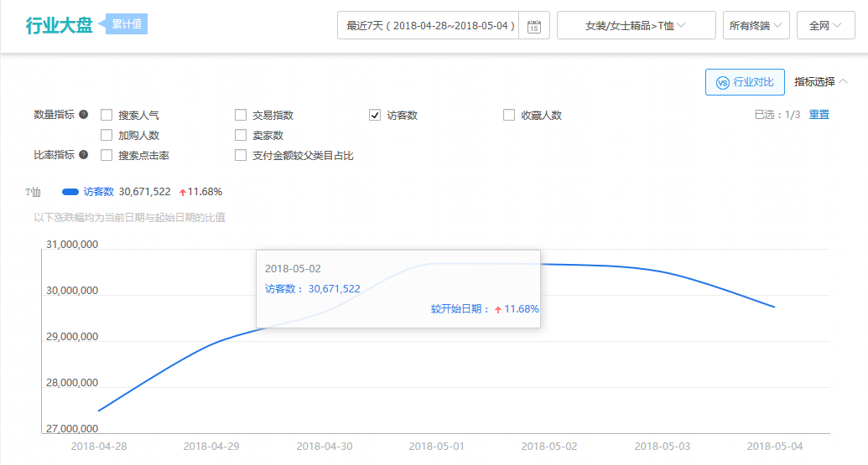The image size is (868, 465).
Task: Click the VS icon in 行业对比
Action: click(722, 82)
